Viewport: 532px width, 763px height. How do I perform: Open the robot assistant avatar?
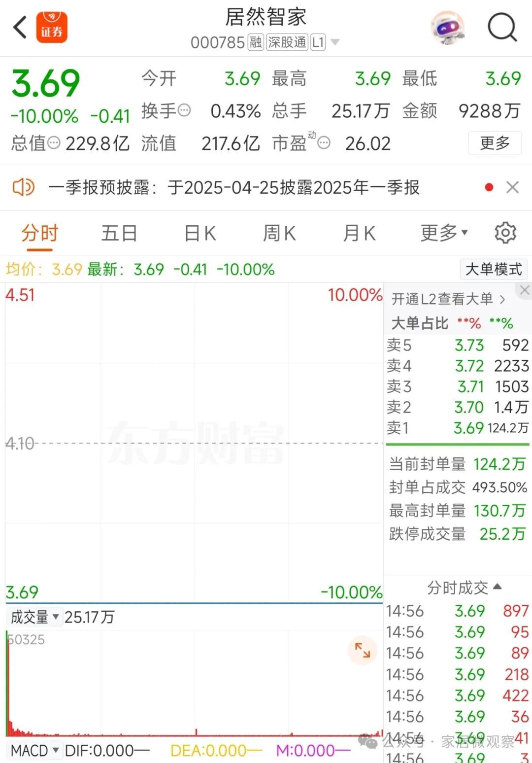447,28
